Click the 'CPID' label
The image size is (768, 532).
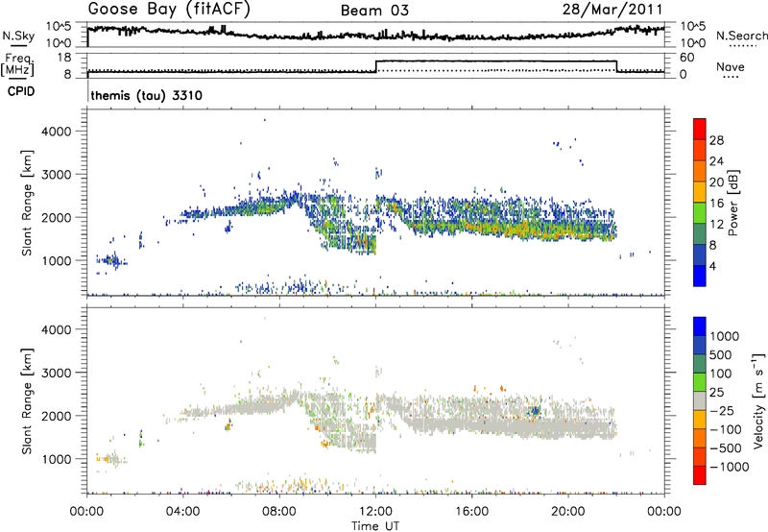[x=21, y=91]
